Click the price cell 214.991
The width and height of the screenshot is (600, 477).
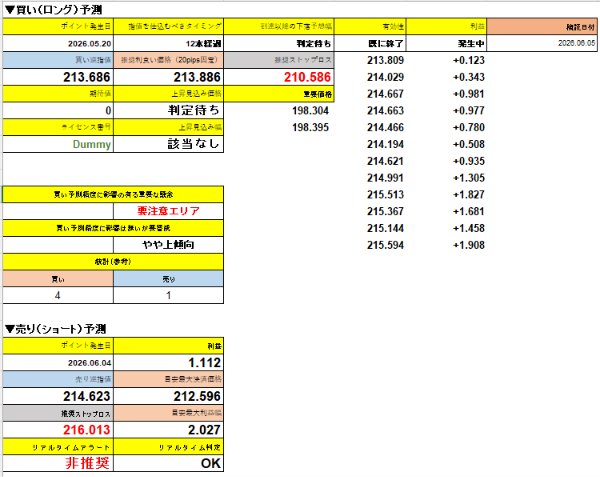pos(385,178)
